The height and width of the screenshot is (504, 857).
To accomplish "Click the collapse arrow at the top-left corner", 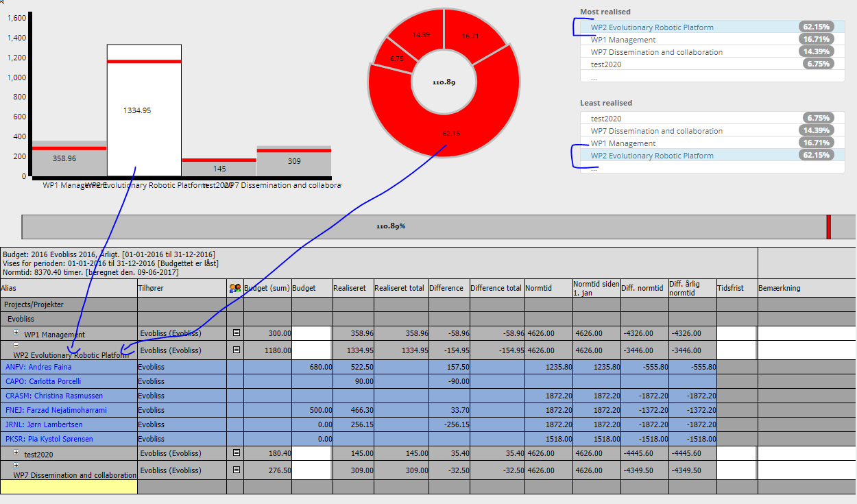I will coord(3,3).
